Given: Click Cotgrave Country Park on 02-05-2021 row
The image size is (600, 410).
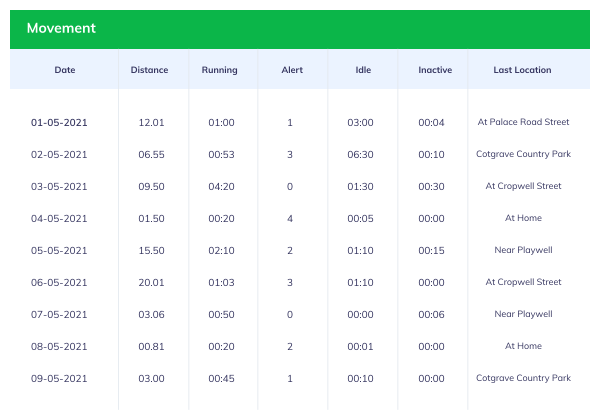Looking at the screenshot, I should pos(523,154).
